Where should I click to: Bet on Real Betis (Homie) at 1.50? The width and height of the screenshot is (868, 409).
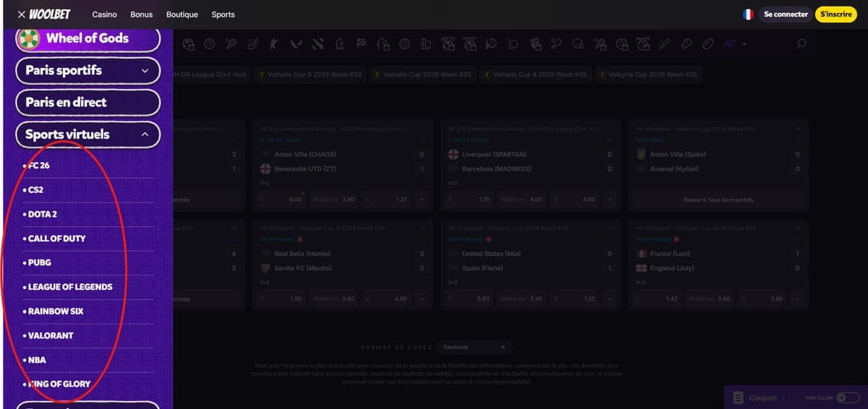point(283,298)
